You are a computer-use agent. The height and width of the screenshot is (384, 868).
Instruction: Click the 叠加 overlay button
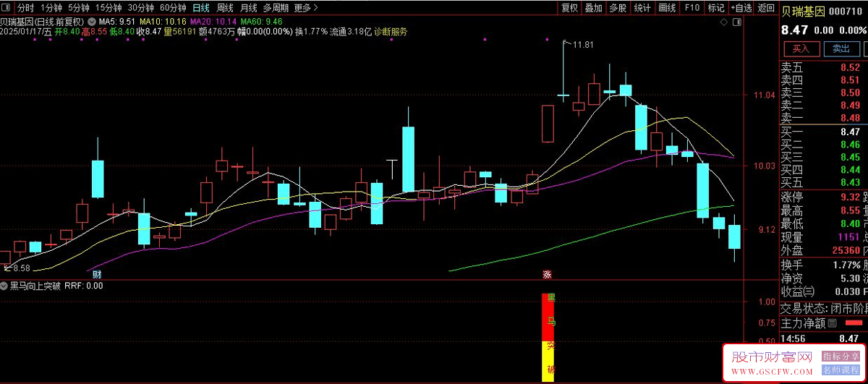tap(594, 8)
